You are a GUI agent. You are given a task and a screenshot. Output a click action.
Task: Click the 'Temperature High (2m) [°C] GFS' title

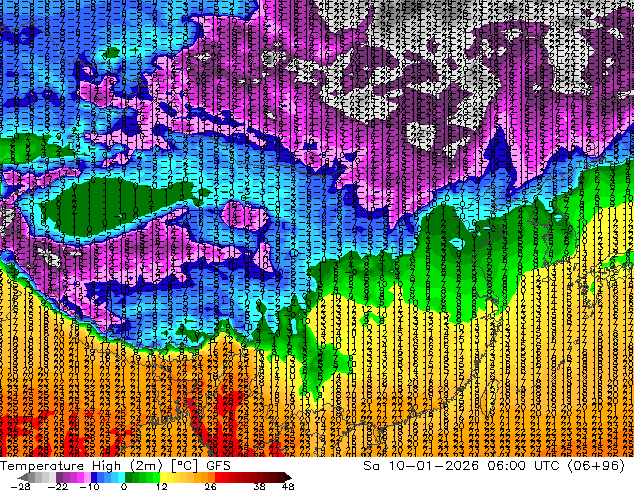pos(115,465)
